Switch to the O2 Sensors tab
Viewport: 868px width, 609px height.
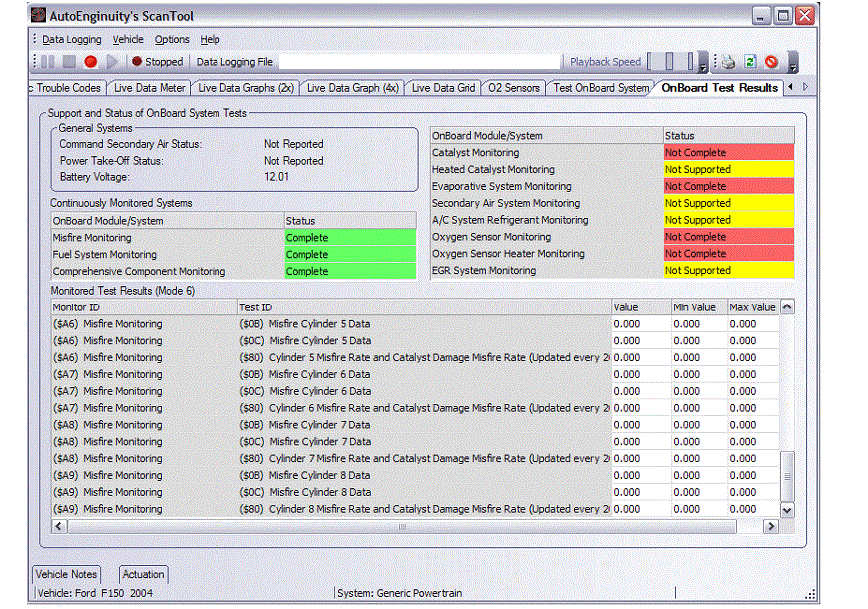coord(514,88)
